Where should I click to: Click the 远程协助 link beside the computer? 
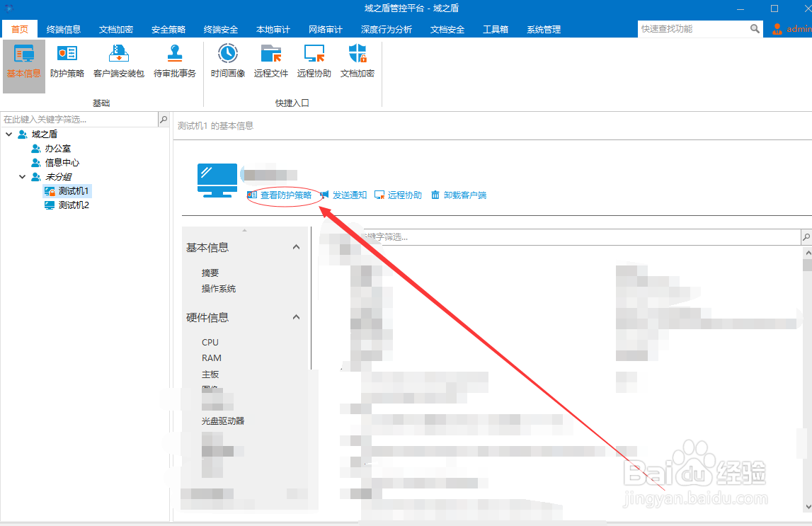pos(404,195)
